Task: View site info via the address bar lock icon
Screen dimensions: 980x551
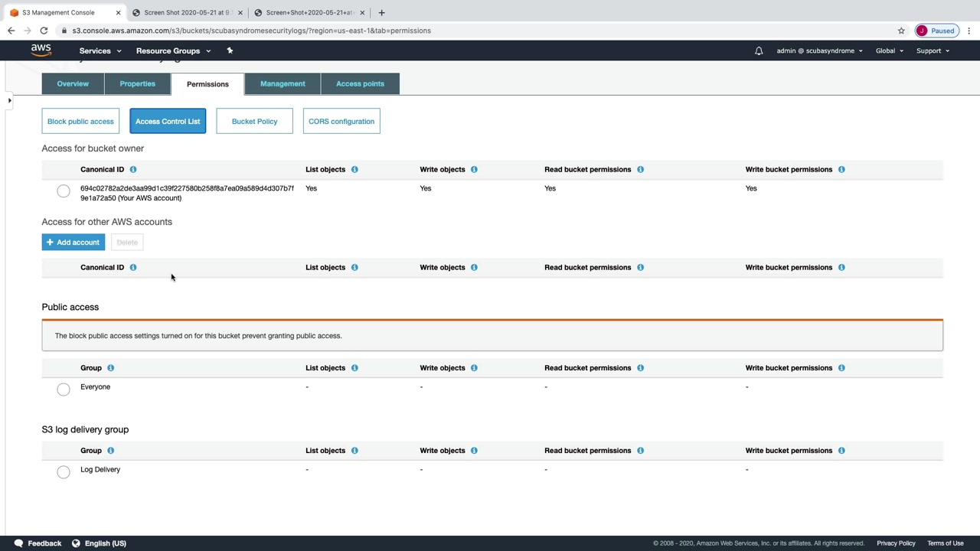Action: pyautogui.click(x=64, y=31)
